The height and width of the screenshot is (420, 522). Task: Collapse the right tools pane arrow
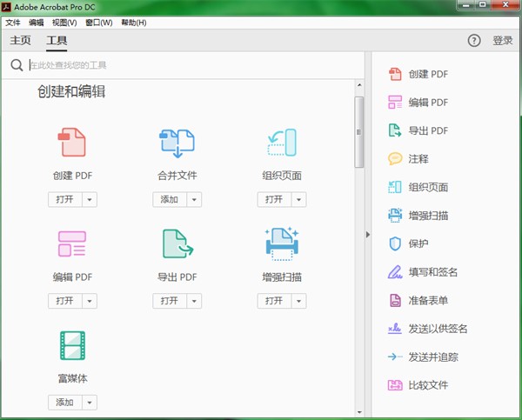click(368, 235)
